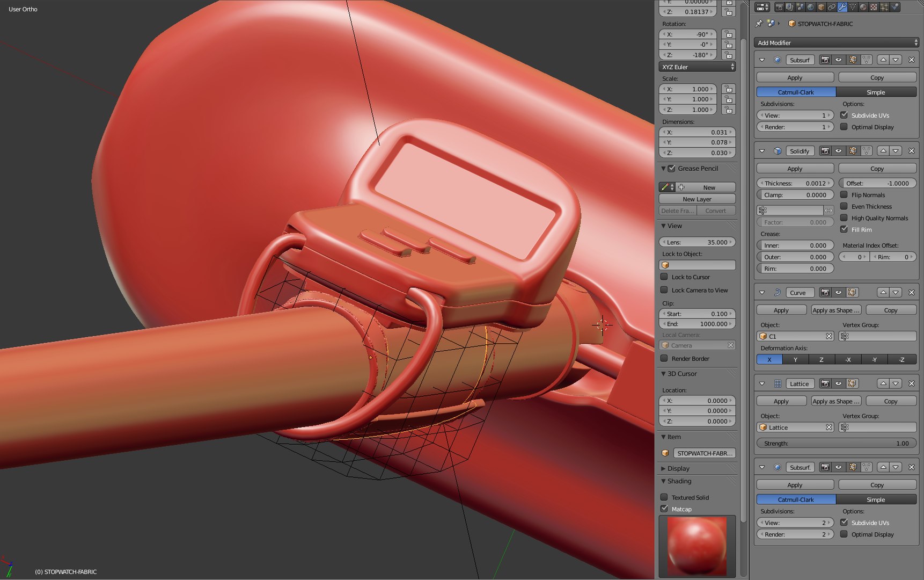The width and height of the screenshot is (924, 580).
Task: Open the Modifiers tab (wrench icon)
Action: (842, 7)
